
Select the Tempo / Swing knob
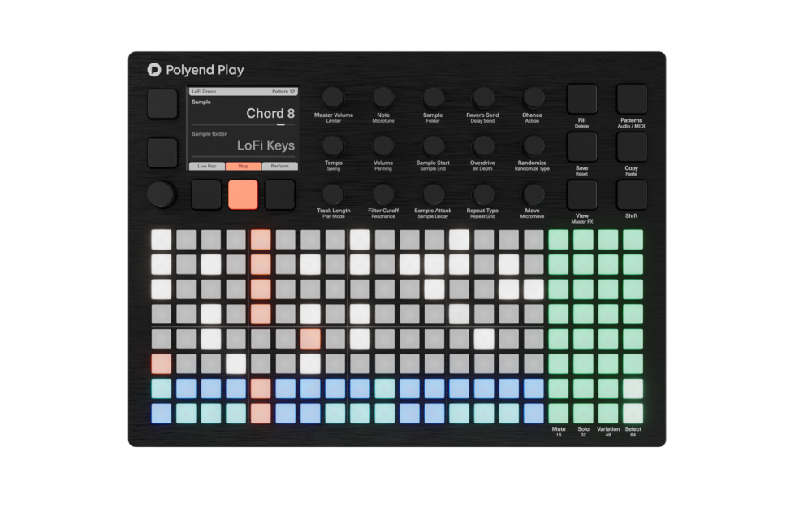(333, 145)
